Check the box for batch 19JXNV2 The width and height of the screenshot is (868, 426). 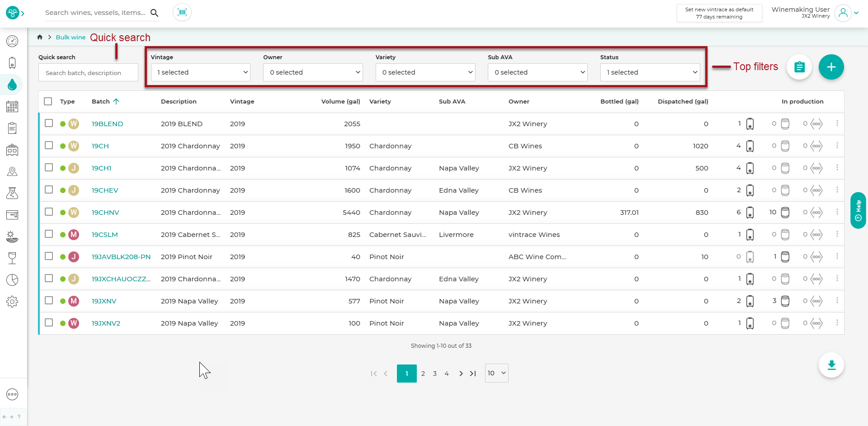click(49, 322)
